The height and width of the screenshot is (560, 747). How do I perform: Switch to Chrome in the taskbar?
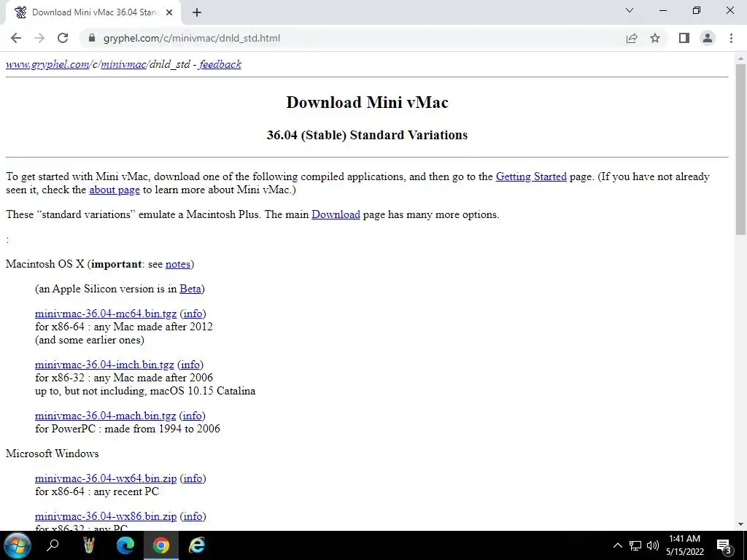click(161, 545)
